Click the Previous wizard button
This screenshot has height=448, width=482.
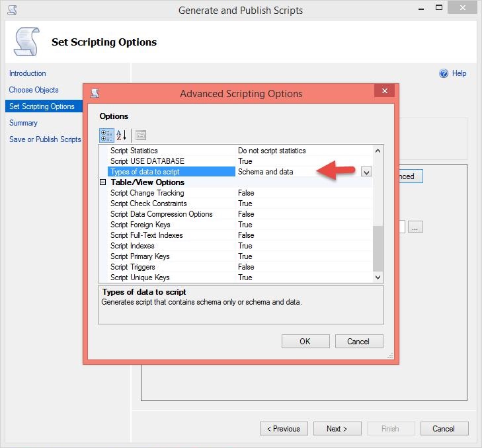[x=284, y=429]
